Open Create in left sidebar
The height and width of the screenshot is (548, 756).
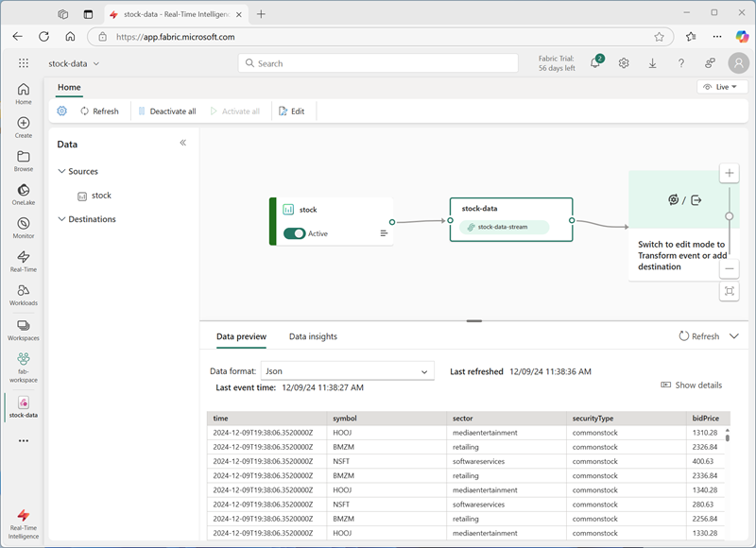tap(23, 128)
